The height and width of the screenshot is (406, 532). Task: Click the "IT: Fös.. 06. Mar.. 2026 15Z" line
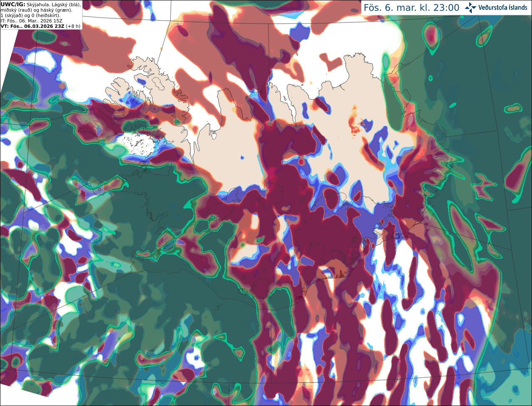tap(31, 21)
